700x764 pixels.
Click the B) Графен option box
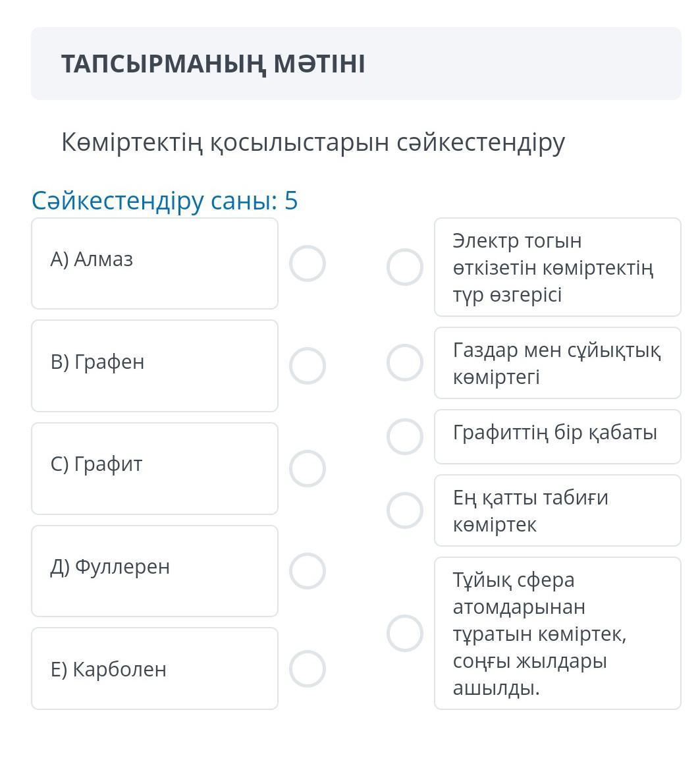[155, 366]
